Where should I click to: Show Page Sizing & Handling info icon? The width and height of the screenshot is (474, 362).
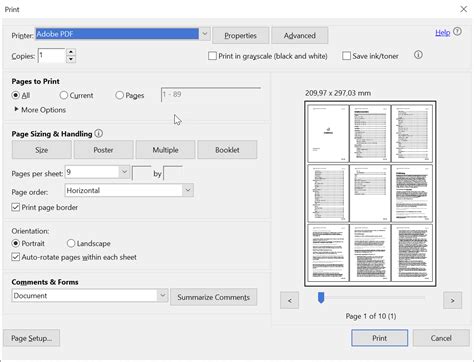98,133
